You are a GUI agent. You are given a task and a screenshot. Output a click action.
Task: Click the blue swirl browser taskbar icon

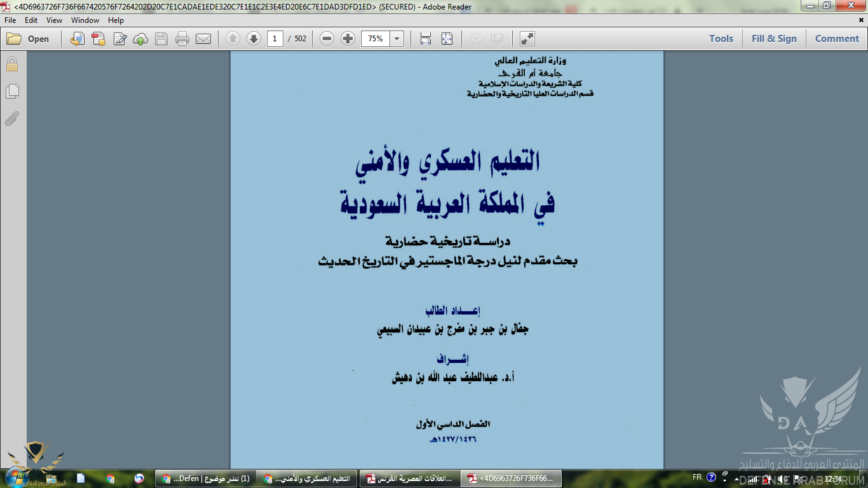pos(139,478)
